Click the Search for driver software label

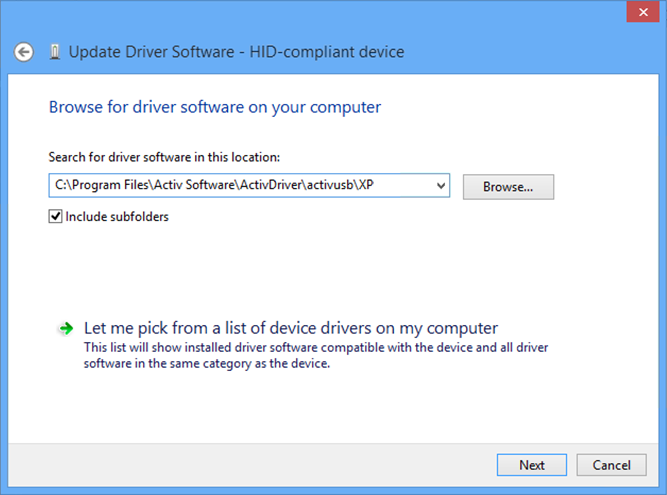click(164, 157)
